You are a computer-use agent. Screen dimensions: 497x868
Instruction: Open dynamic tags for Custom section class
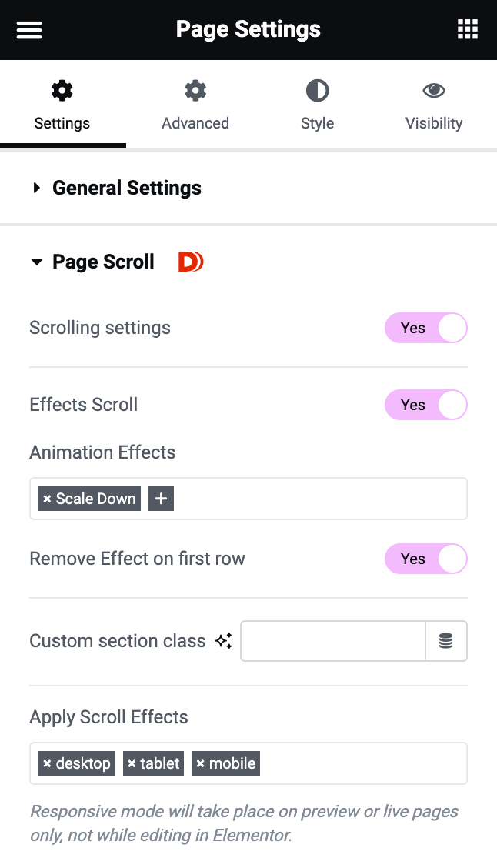coord(446,640)
